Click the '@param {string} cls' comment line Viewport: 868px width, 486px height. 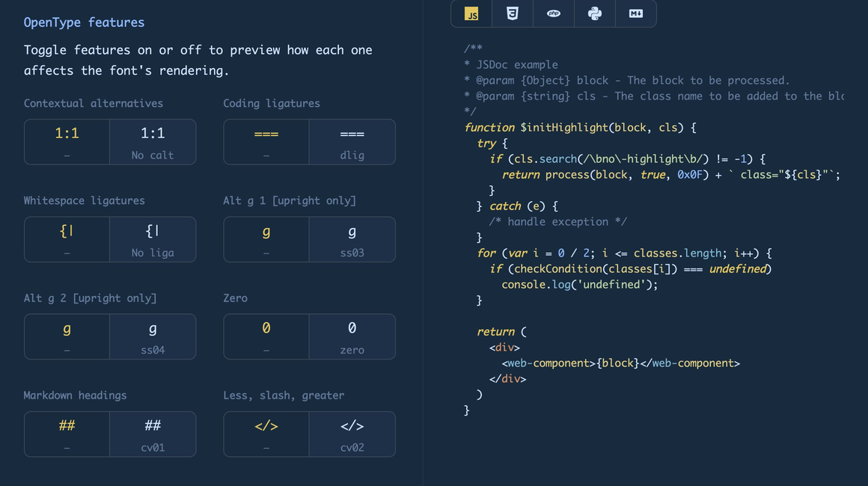point(654,96)
